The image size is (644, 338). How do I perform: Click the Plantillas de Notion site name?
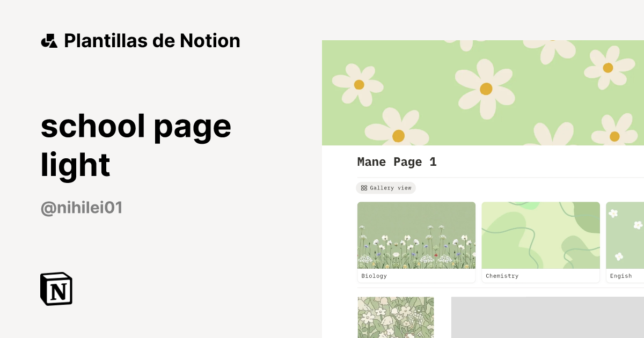152,40
